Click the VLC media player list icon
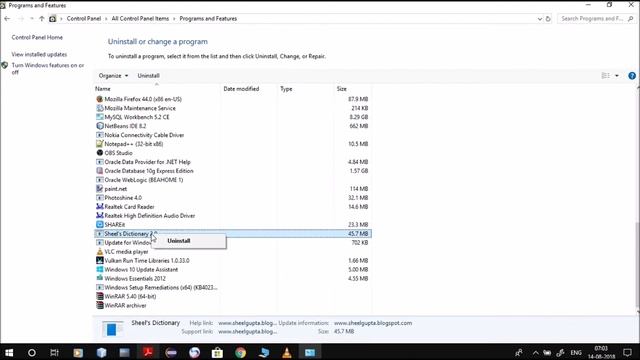This screenshot has height=360, width=640. [100, 251]
